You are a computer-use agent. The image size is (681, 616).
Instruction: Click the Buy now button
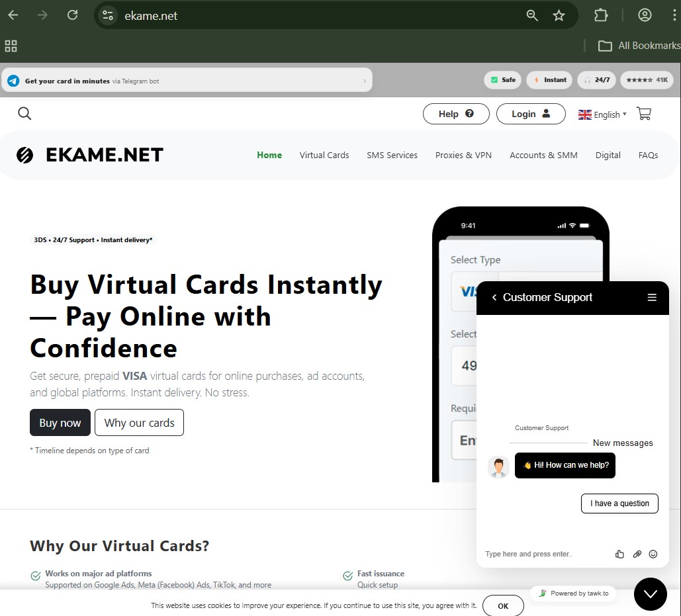coord(60,422)
